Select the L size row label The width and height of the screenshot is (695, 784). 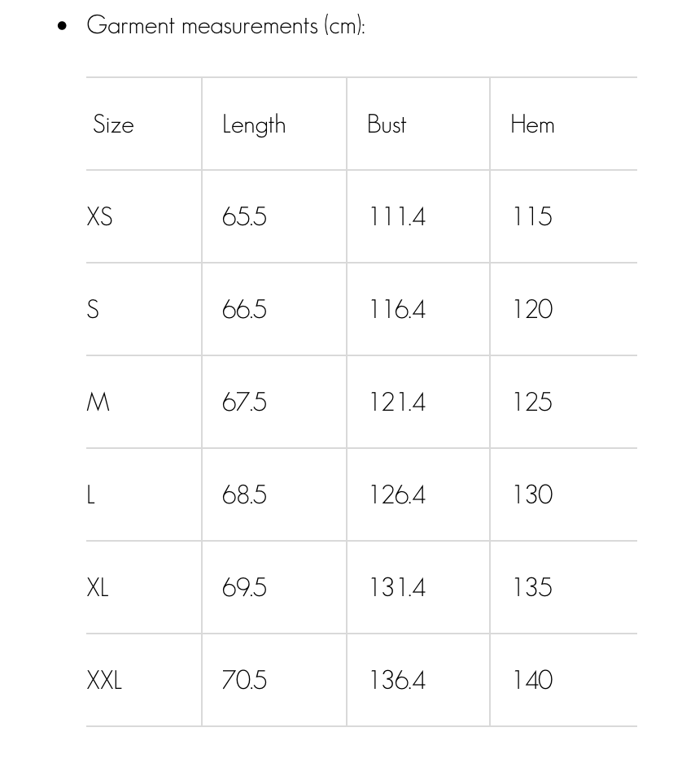(91, 495)
